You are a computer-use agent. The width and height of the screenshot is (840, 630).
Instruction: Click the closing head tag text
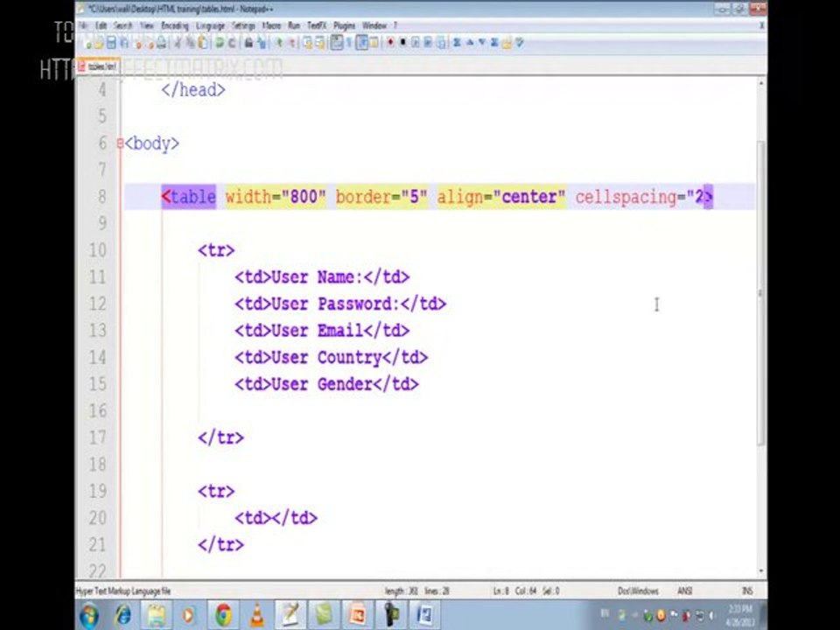coord(192,89)
